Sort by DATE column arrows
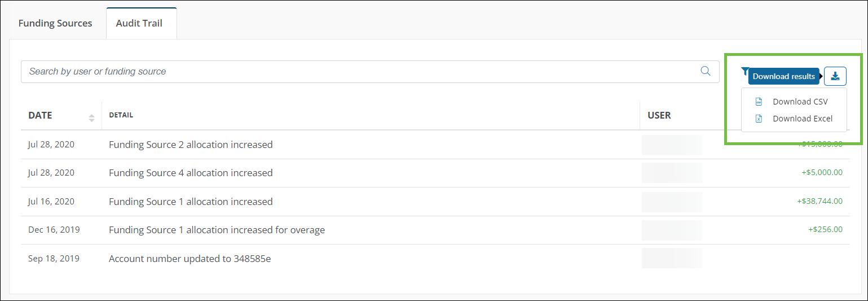The width and height of the screenshot is (868, 301). pyautogui.click(x=91, y=118)
